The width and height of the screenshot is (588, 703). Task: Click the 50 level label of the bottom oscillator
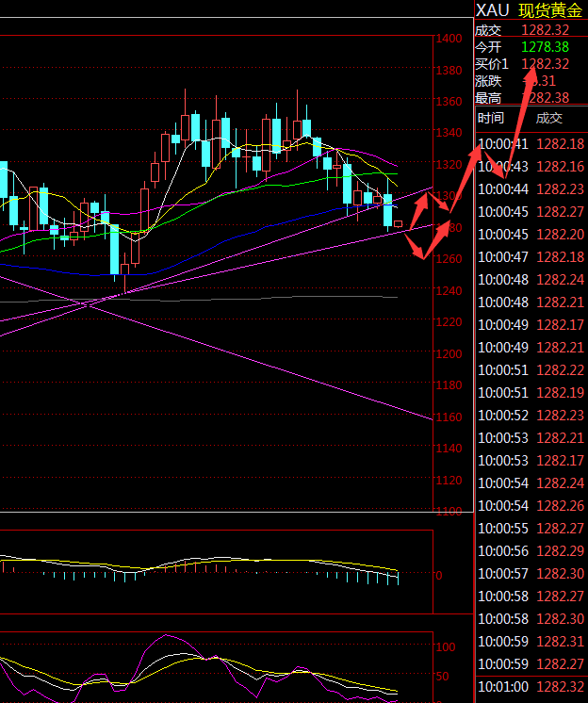coord(442,676)
